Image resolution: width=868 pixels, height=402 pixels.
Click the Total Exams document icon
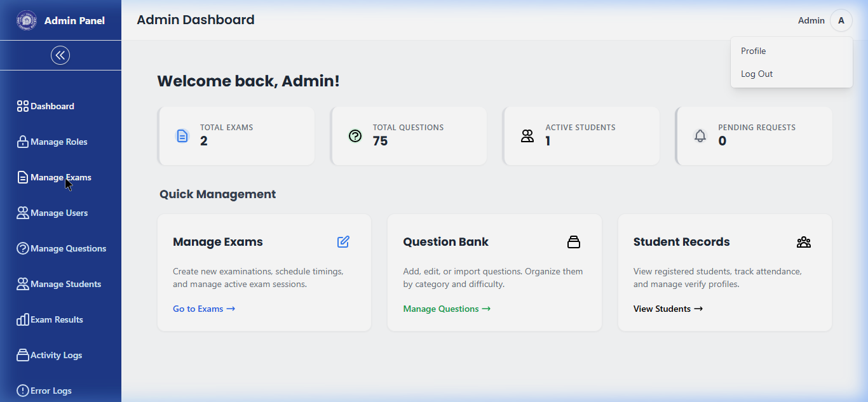tap(182, 136)
